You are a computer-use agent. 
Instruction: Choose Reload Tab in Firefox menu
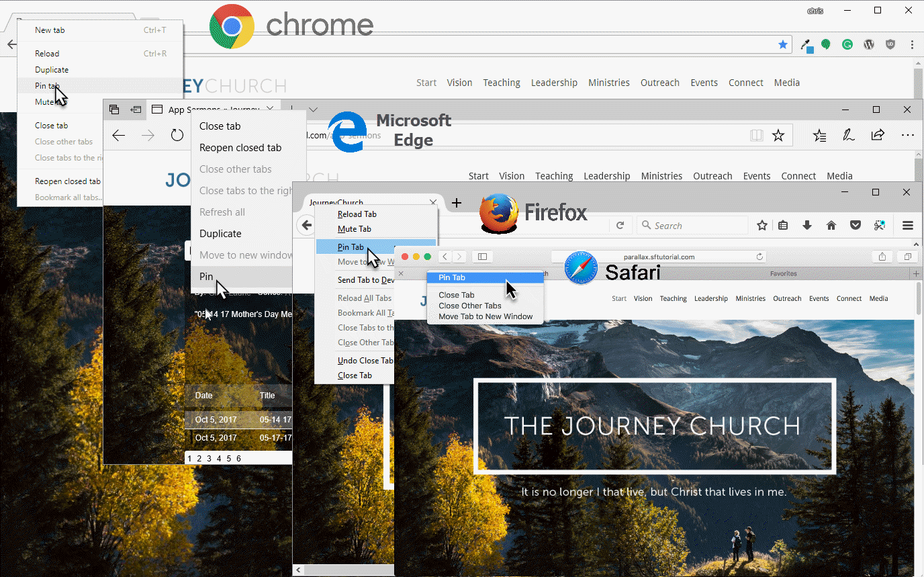[357, 214]
